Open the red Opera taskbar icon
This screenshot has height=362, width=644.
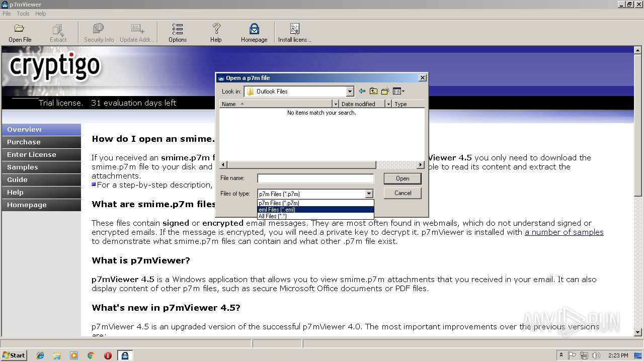coord(108,355)
